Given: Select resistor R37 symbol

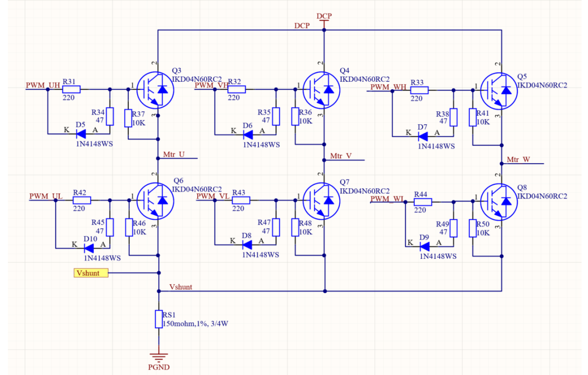Looking at the screenshot, I should pyautogui.click(x=128, y=118).
